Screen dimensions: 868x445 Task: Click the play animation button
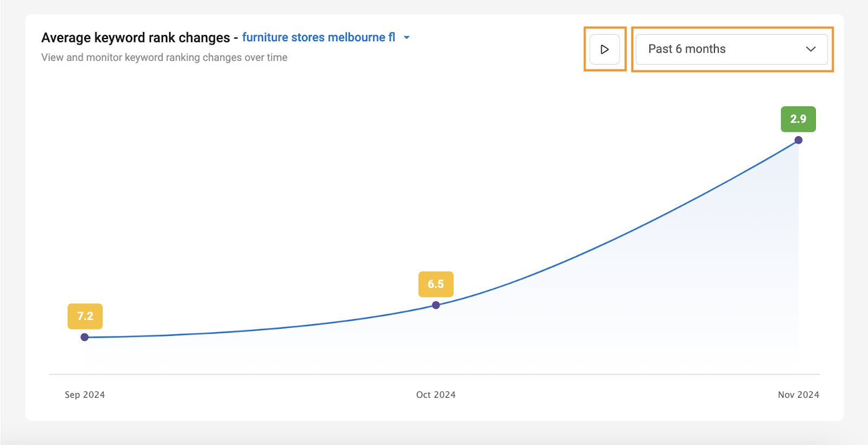(605, 49)
